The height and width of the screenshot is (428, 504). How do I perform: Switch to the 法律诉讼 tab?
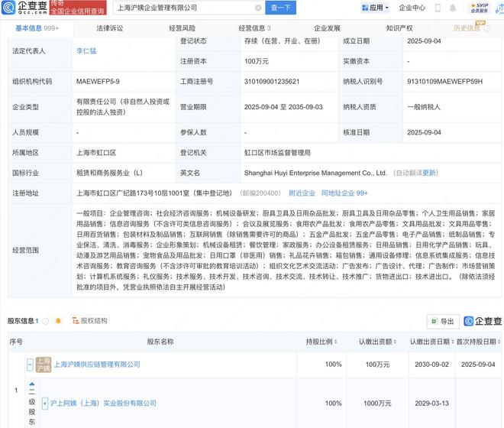[x=110, y=28]
